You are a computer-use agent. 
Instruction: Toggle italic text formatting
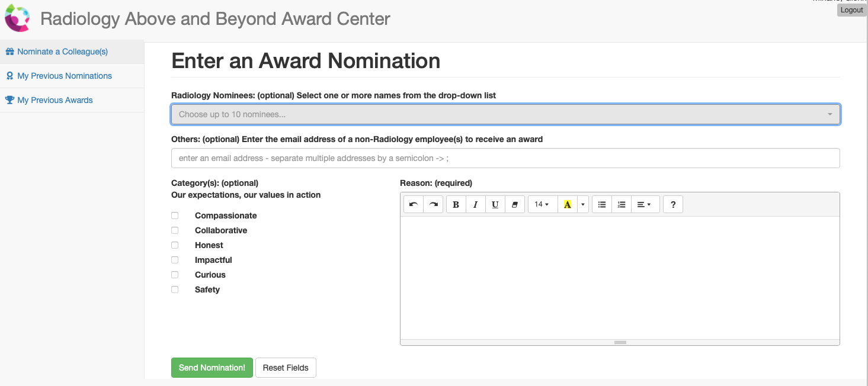[x=475, y=204]
